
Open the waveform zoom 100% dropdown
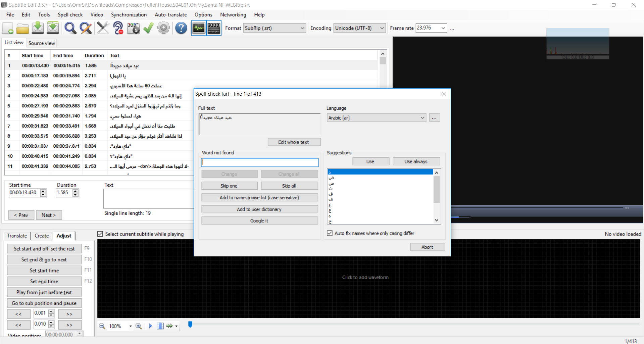[131, 326]
